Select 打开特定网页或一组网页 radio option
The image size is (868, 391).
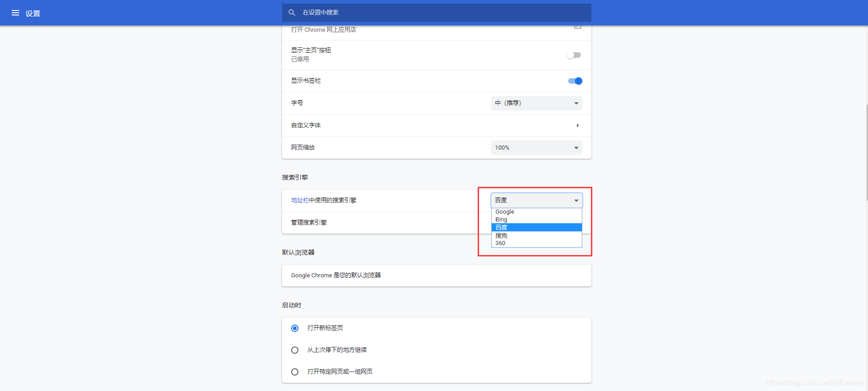coord(295,372)
